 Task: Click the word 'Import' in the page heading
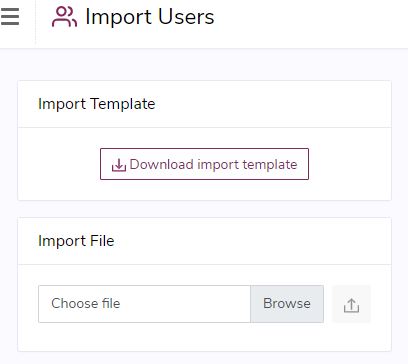(x=119, y=17)
